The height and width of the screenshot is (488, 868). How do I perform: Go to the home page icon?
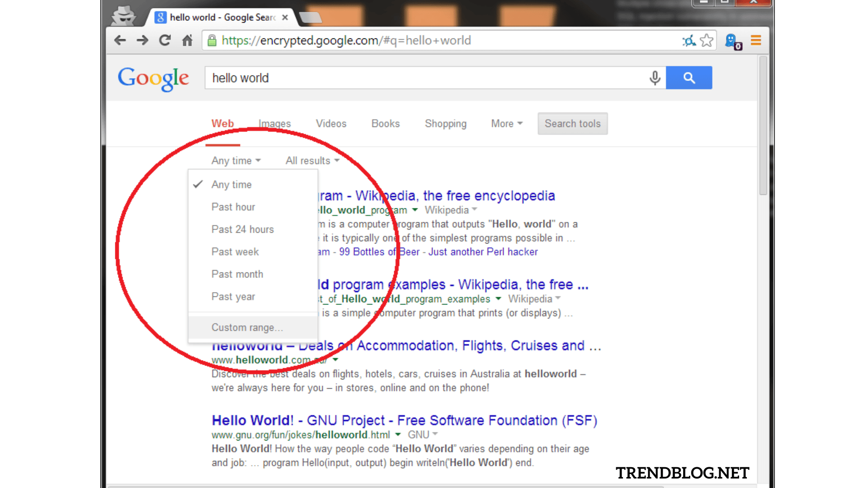(x=187, y=40)
